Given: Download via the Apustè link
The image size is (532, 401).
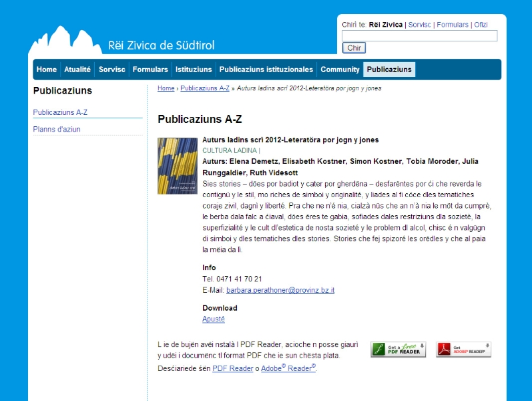Looking at the screenshot, I should (214, 319).
